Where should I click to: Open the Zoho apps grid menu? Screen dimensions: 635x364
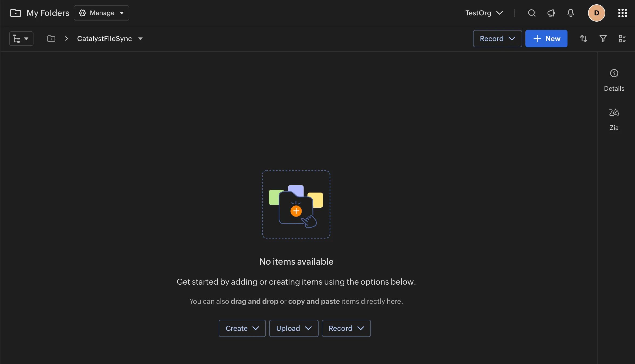(x=622, y=13)
